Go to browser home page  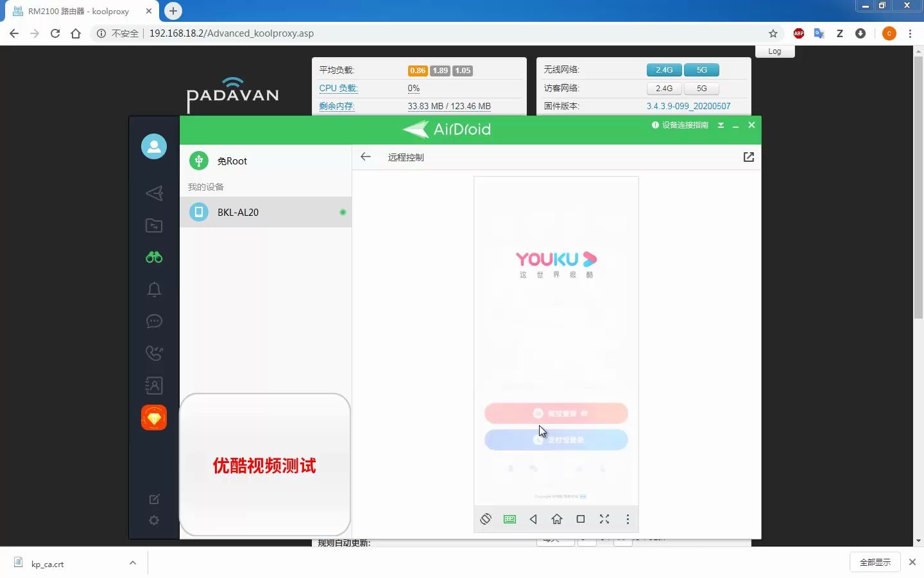(76, 33)
